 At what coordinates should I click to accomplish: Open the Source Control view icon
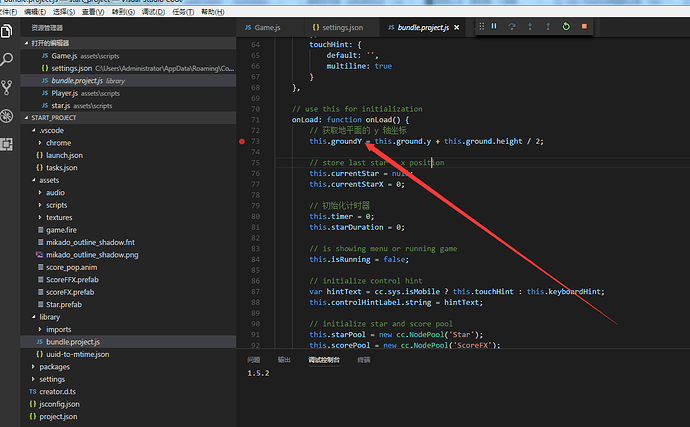click(x=7, y=88)
